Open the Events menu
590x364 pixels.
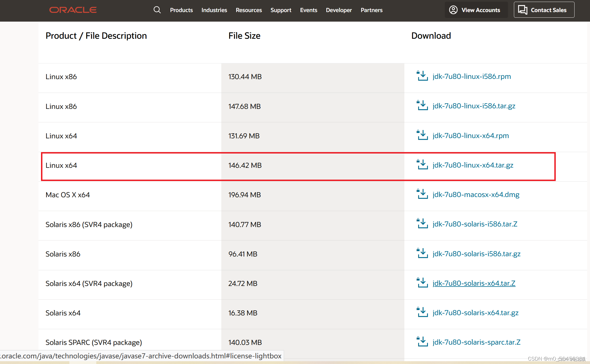coord(309,10)
